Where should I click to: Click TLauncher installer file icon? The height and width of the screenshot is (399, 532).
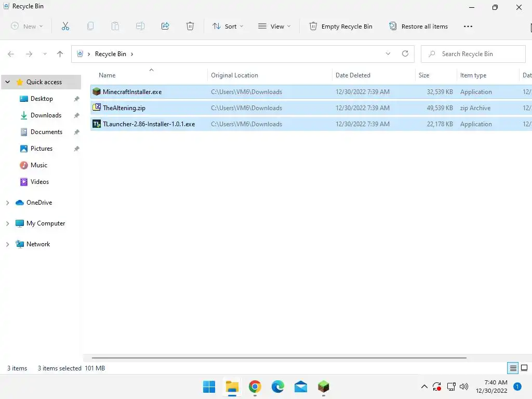97,124
